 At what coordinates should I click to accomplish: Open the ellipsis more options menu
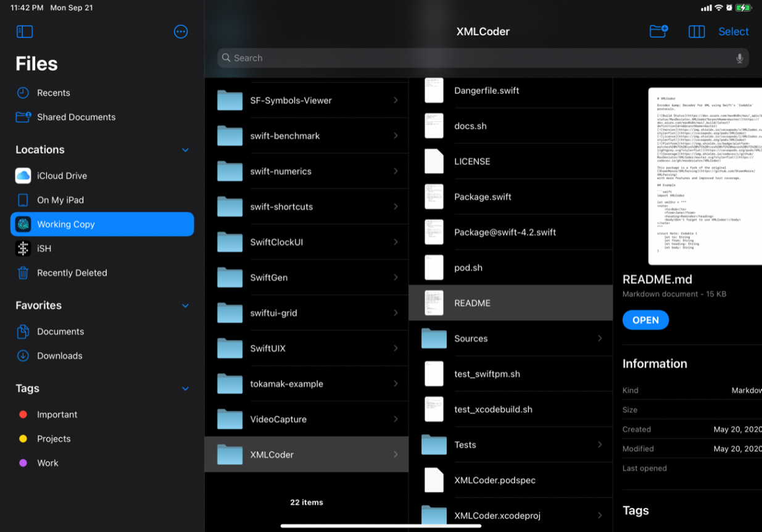coord(181,31)
